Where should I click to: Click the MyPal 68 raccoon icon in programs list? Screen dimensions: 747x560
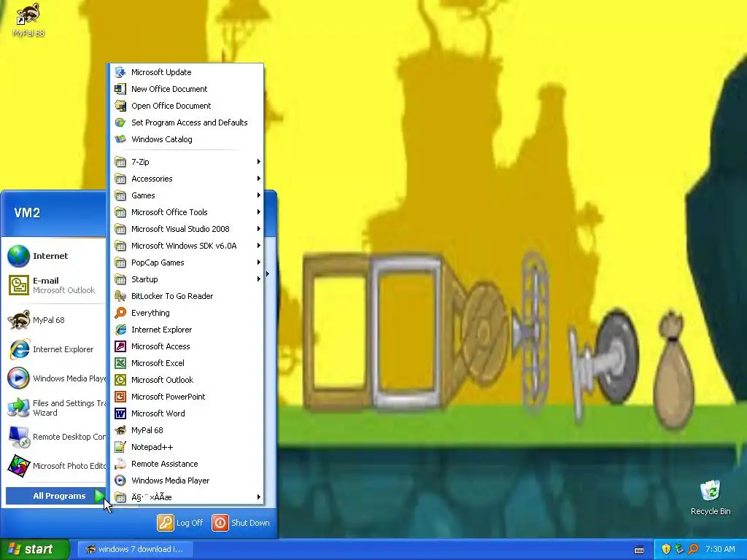(x=120, y=430)
